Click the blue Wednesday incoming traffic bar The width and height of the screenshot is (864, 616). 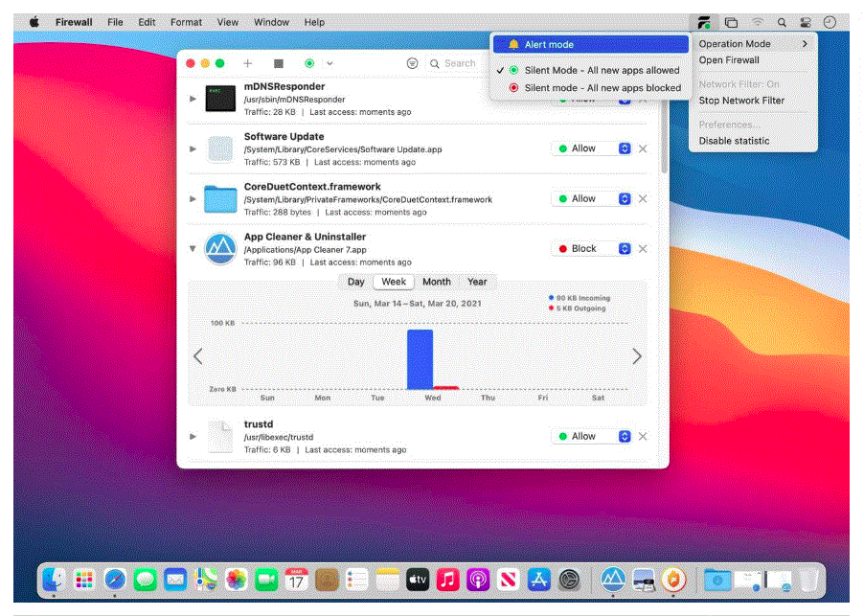[420, 359]
